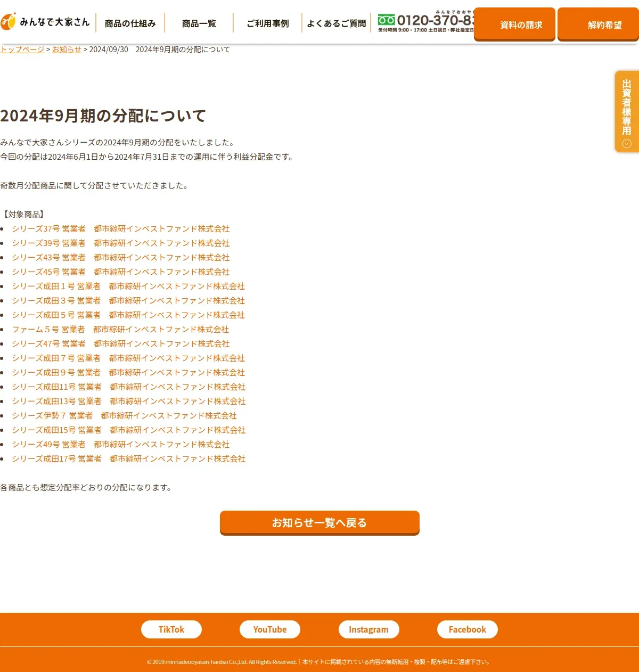This screenshot has height=672, width=639.
Task: Click the copyright notice in footer
Action: click(319, 662)
